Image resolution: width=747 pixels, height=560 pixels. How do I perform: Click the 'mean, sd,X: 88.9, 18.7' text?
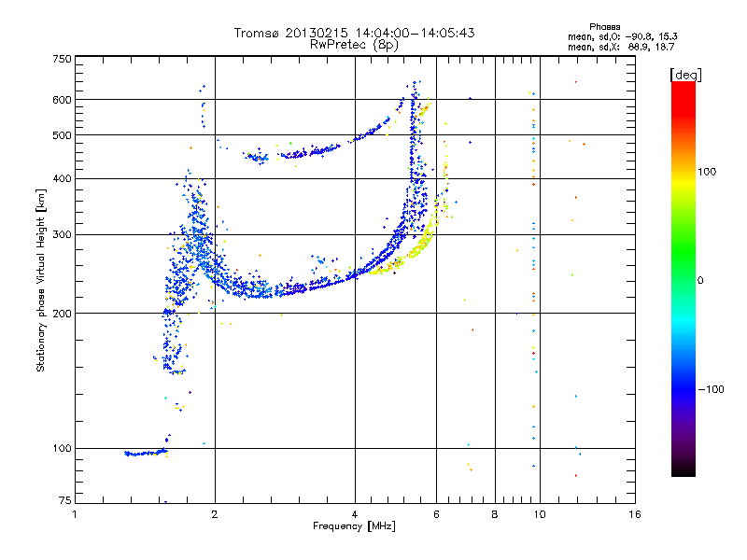(x=621, y=47)
